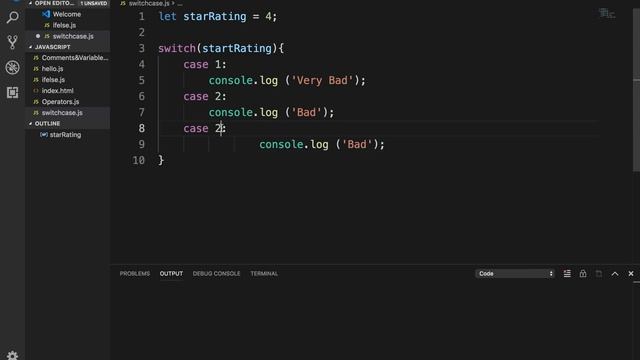Click line number 10 in the gutter
The width and height of the screenshot is (640, 360).
click(x=138, y=160)
